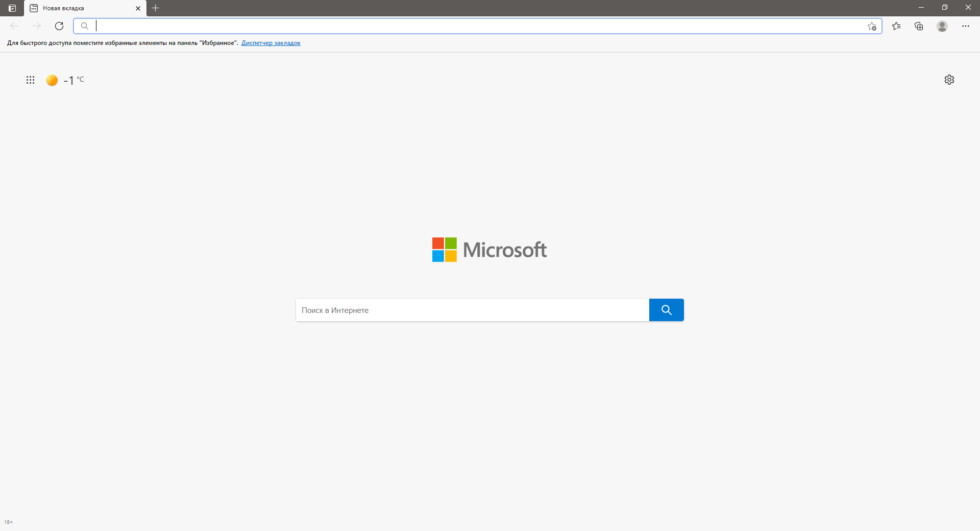
Task: Open the weather widget showing -1°C
Action: click(65, 80)
